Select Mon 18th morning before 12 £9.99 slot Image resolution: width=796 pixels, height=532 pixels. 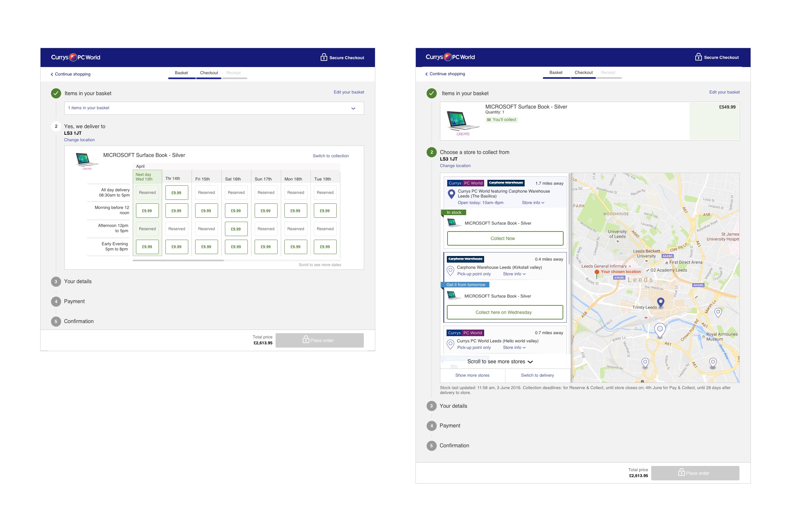pyautogui.click(x=296, y=211)
